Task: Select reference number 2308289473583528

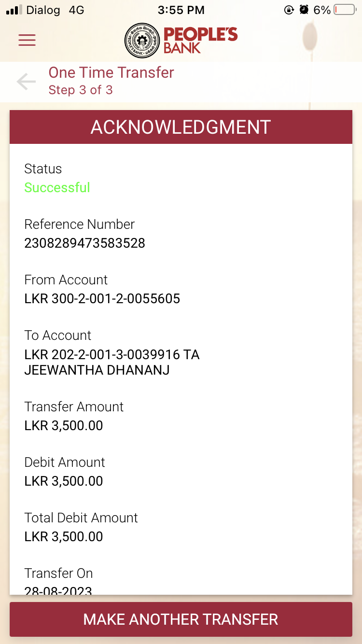Action: [84, 243]
